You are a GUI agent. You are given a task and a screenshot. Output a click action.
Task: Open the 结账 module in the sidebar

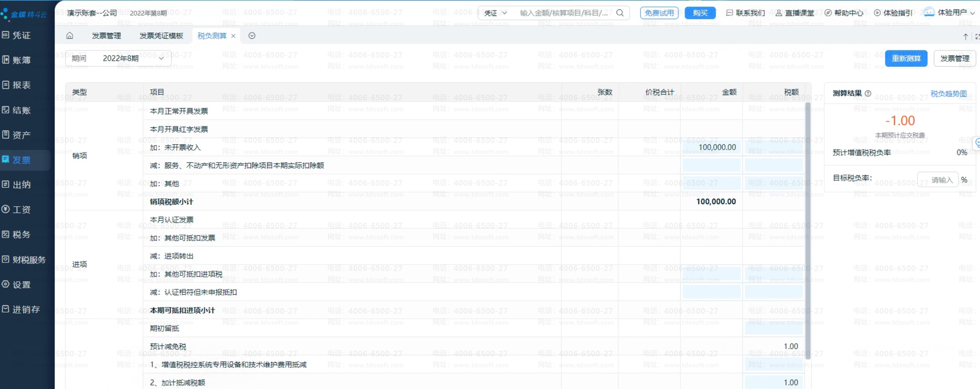click(x=16, y=110)
